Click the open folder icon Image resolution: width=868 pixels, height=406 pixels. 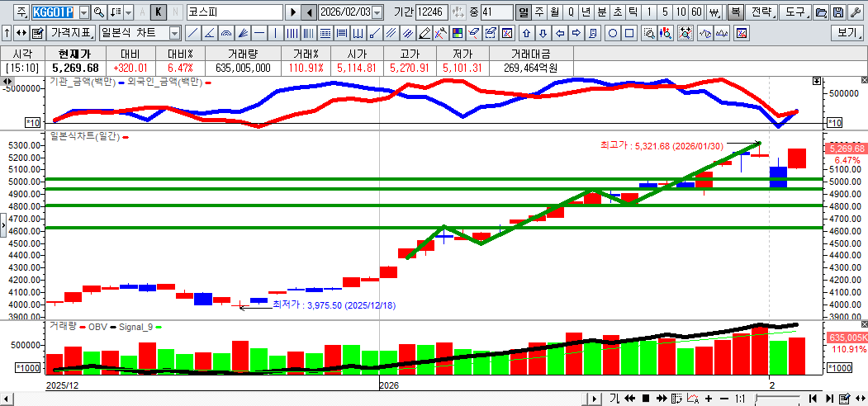(x=820, y=12)
